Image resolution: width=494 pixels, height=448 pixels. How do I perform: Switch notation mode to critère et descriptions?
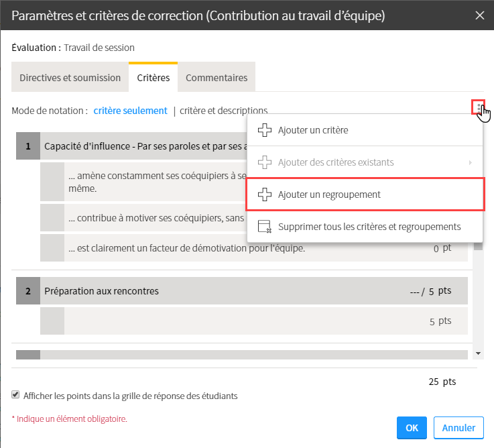coord(223,111)
